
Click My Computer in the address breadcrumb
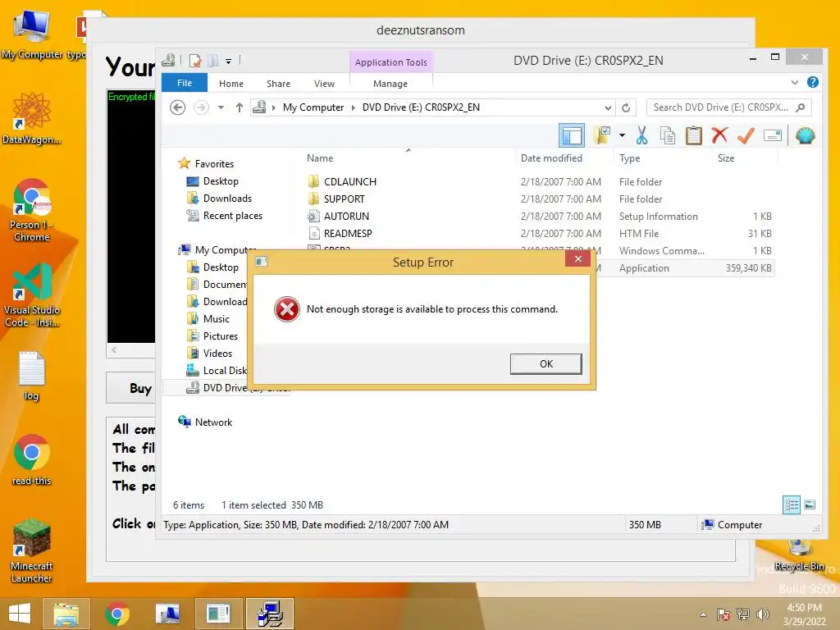click(313, 107)
